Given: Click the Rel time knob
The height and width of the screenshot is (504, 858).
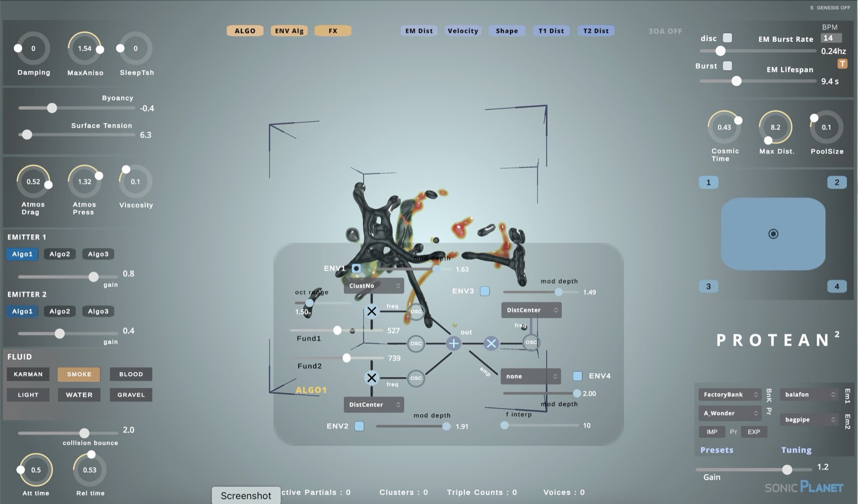Looking at the screenshot, I should pyautogui.click(x=90, y=470).
